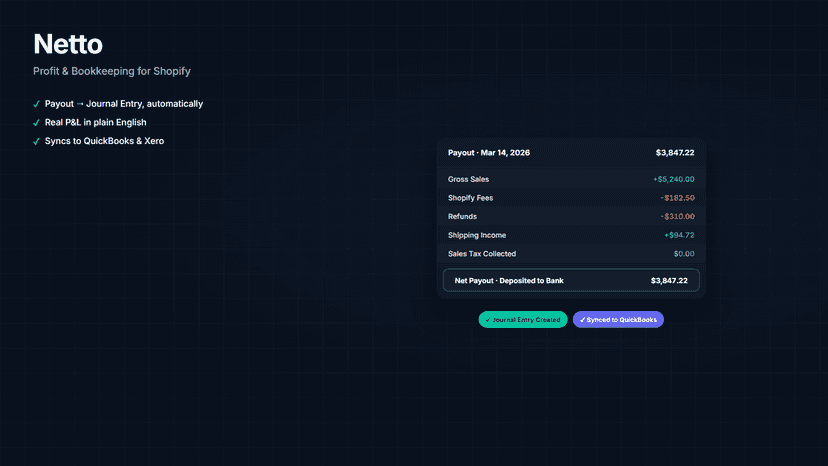
Task: Click the Journal Entry Created badge
Action: coord(523,320)
